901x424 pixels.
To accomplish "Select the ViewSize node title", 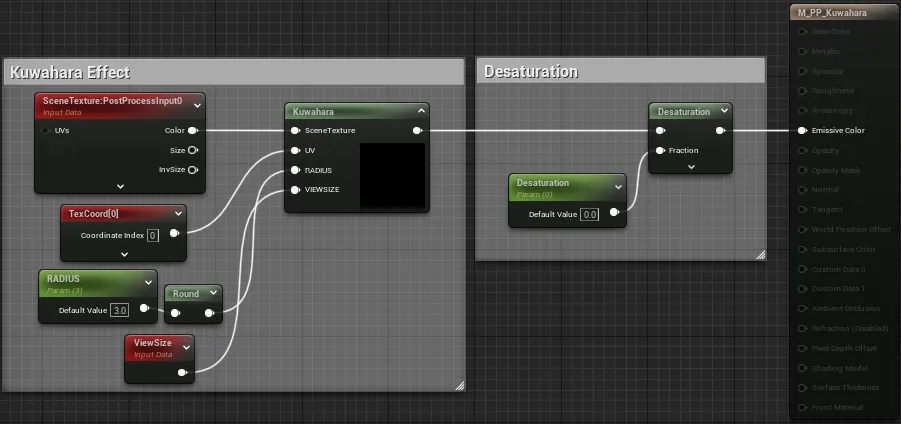I will coord(153,342).
